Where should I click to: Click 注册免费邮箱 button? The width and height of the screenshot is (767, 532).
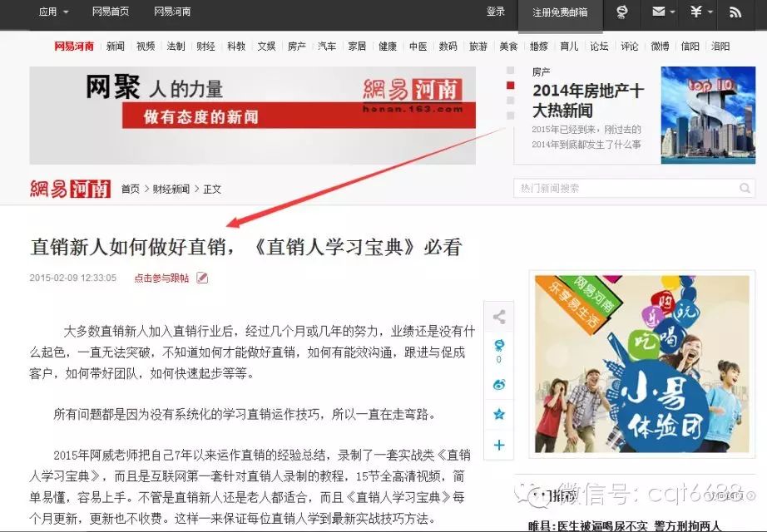click(560, 12)
